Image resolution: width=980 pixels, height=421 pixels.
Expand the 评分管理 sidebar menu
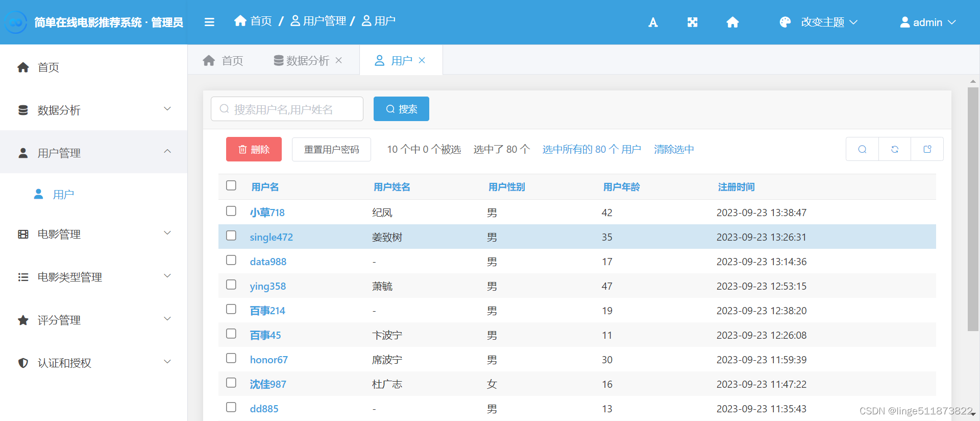[x=167, y=319]
